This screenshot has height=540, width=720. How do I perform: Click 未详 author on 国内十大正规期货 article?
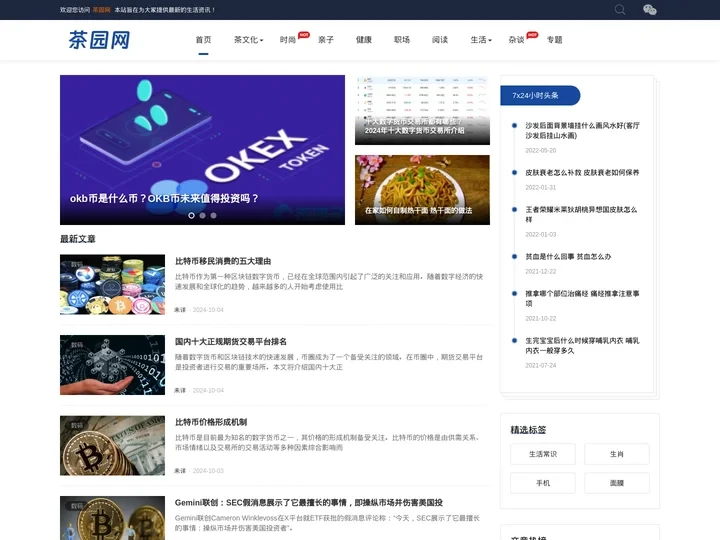click(x=180, y=390)
